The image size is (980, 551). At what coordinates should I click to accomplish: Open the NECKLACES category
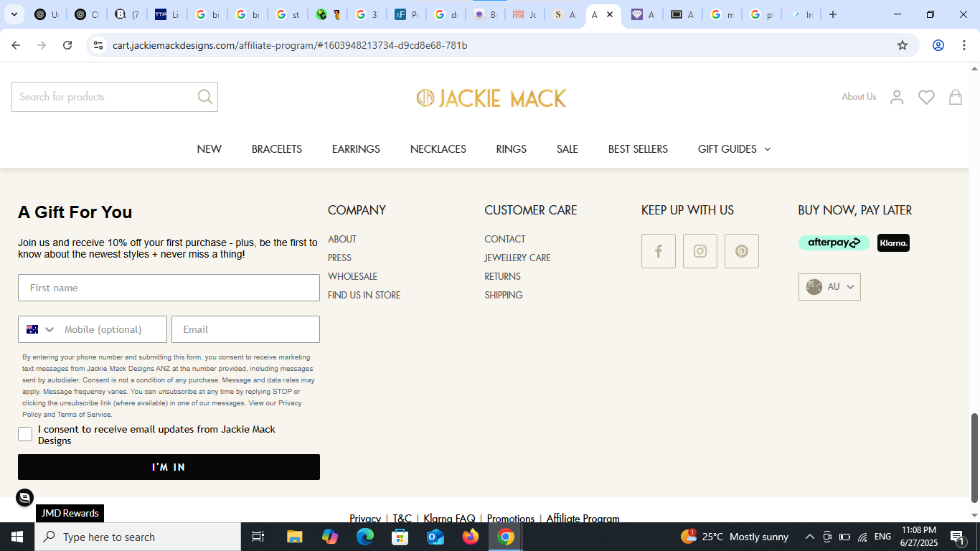pos(438,149)
